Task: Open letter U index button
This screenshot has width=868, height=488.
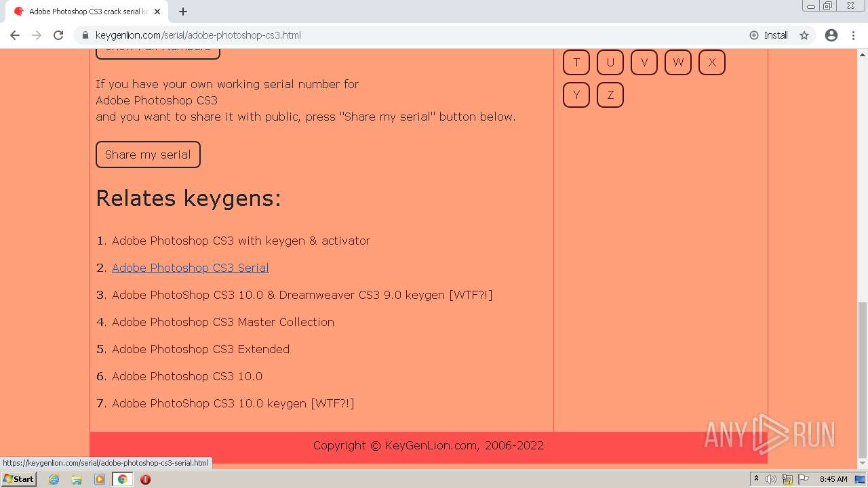Action: pyautogui.click(x=610, y=62)
